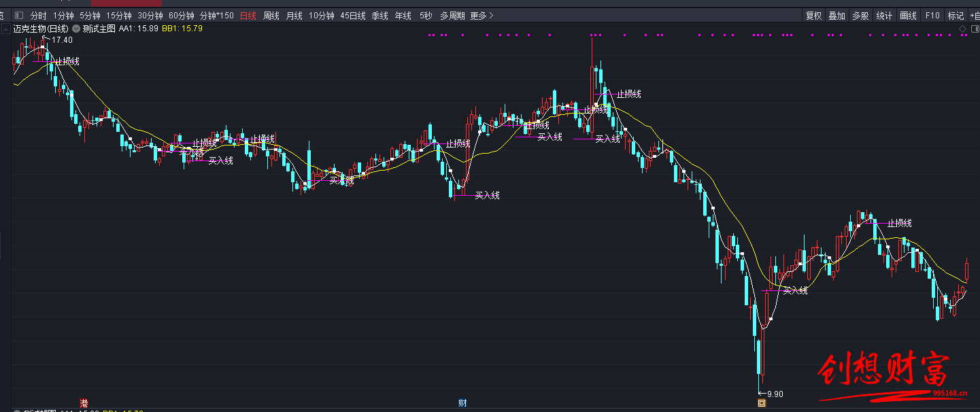
Task: Open the 画线 drawing tools
Action: tap(908, 16)
